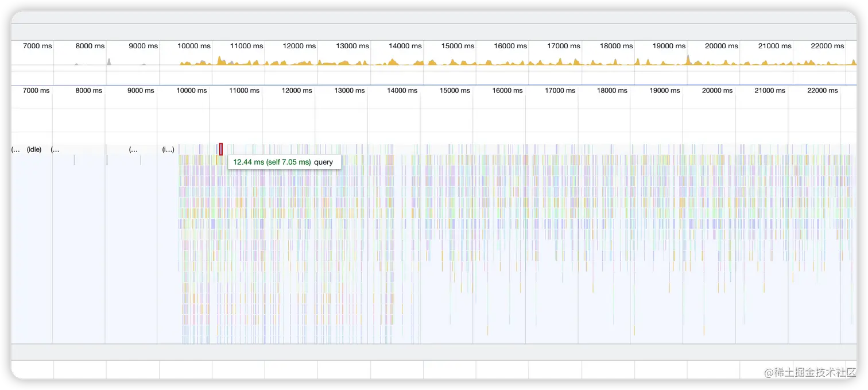Click the query timing tooltip
This screenshot has height=390, width=868.
tap(284, 162)
